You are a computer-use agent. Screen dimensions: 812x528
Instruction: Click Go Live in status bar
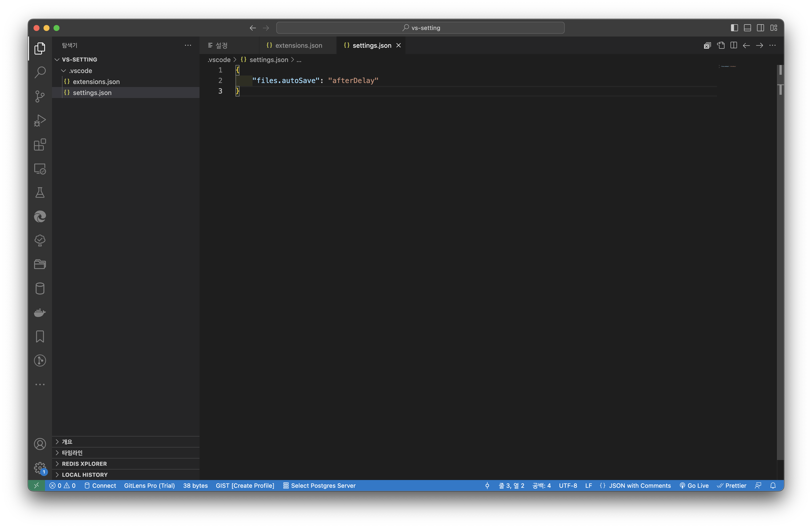pyautogui.click(x=694, y=485)
